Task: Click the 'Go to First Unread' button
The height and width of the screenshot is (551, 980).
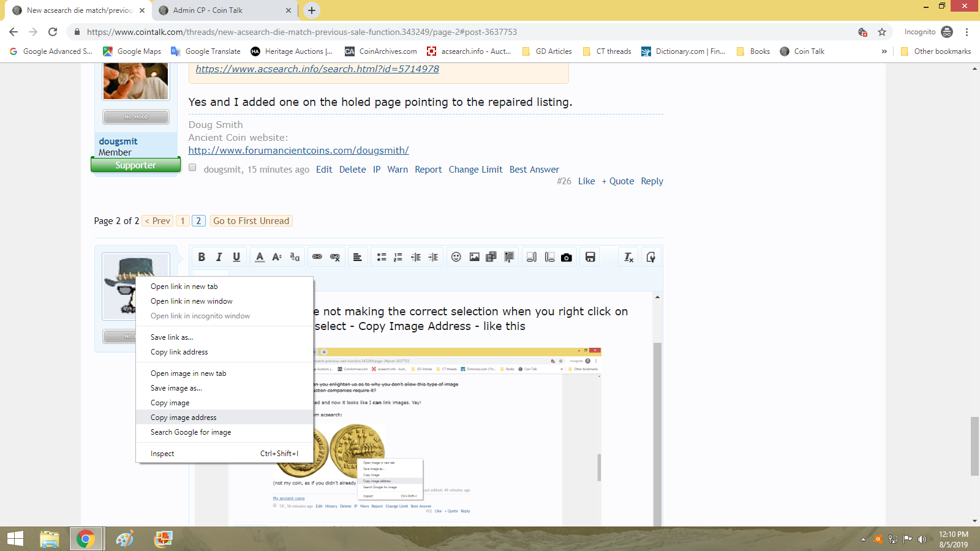Action: (x=251, y=221)
